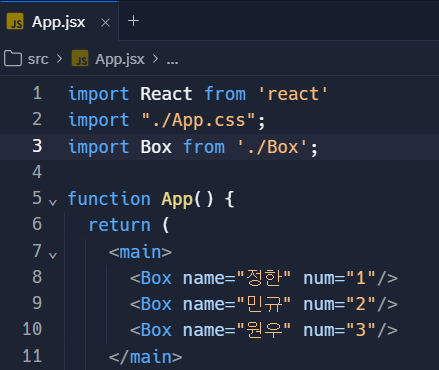Viewport: 439px width, 370px height.
Task: Place cursor on './Box' import string
Action: point(272,147)
